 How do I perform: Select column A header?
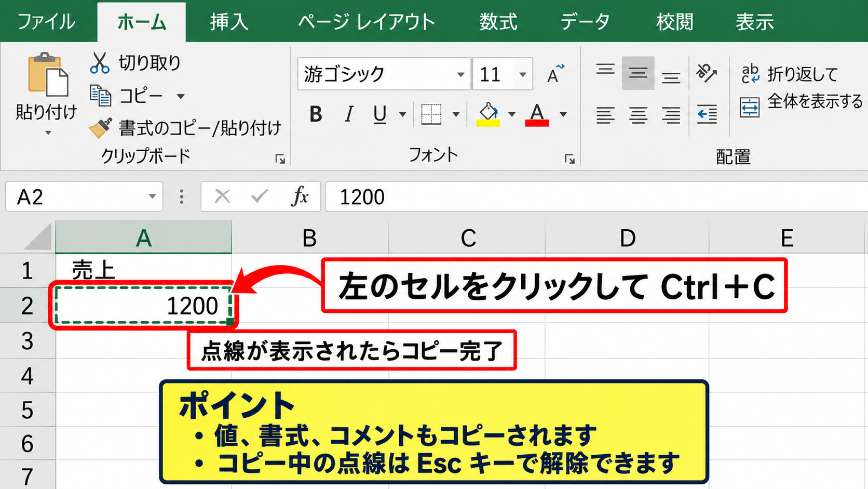pos(144,237)
